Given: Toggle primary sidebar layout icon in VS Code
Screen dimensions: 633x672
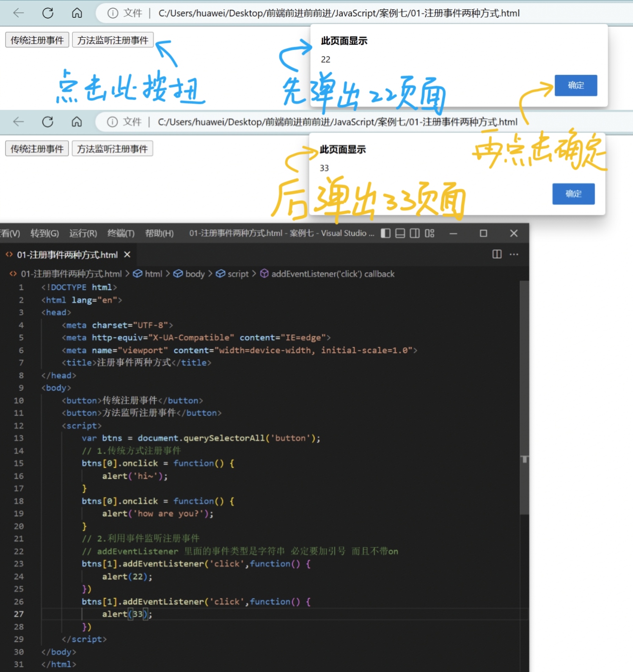Looking at the screenshot, I should click(385, 233).
